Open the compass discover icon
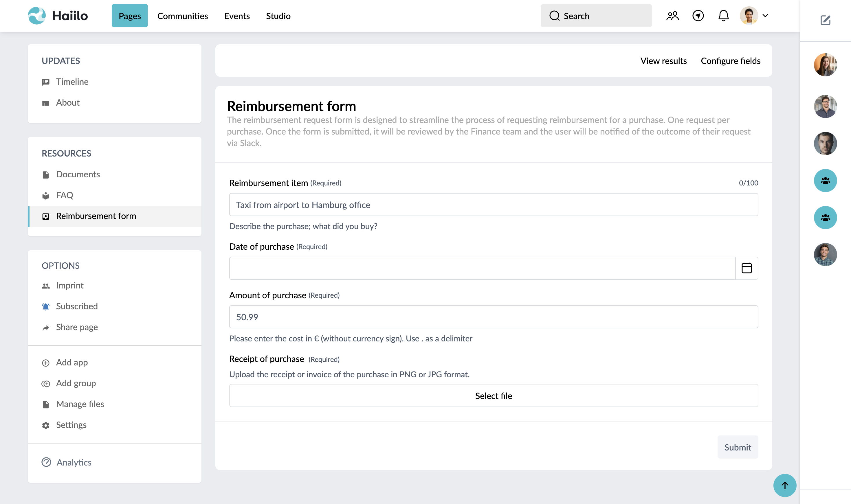851x504 pixels. click(x=698, y=15)
